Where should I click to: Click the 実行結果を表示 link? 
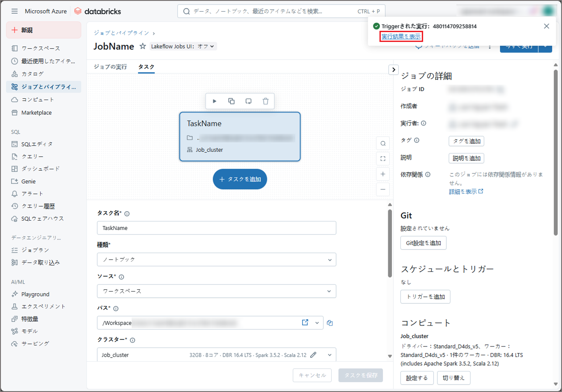click(x=401, y=37)
